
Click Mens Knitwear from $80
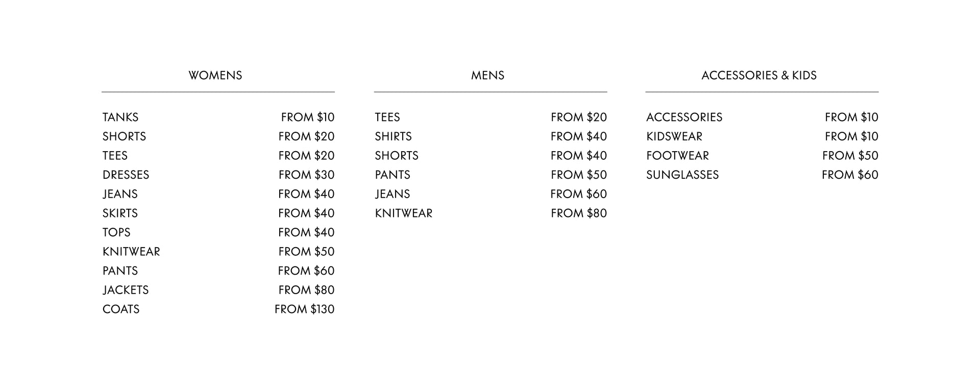pos(491,213)
